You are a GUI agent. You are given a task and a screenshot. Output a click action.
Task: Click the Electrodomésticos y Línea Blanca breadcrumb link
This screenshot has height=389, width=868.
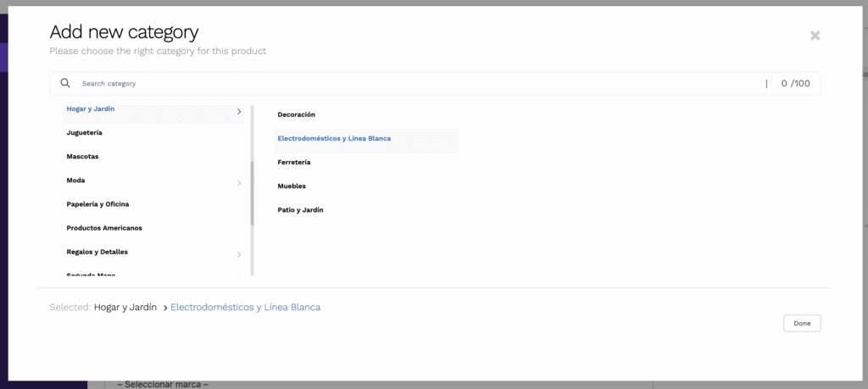246,308
